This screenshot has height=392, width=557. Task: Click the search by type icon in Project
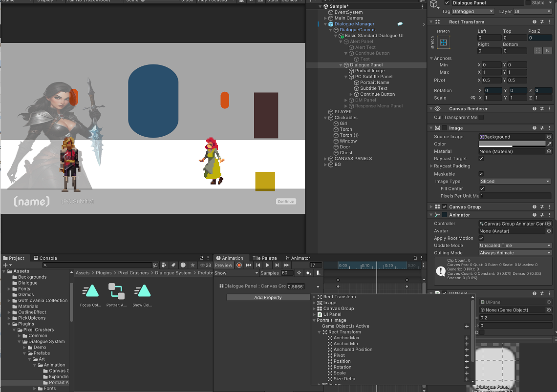click(164, 265)
